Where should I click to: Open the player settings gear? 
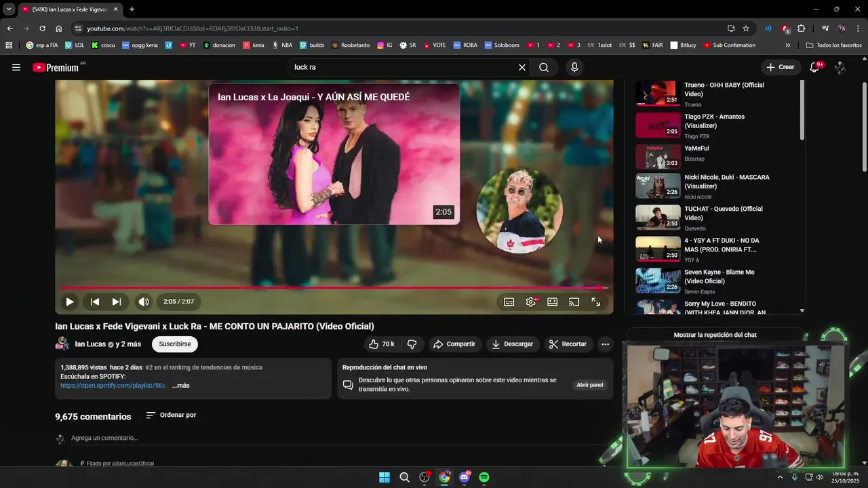click(531, 302)
